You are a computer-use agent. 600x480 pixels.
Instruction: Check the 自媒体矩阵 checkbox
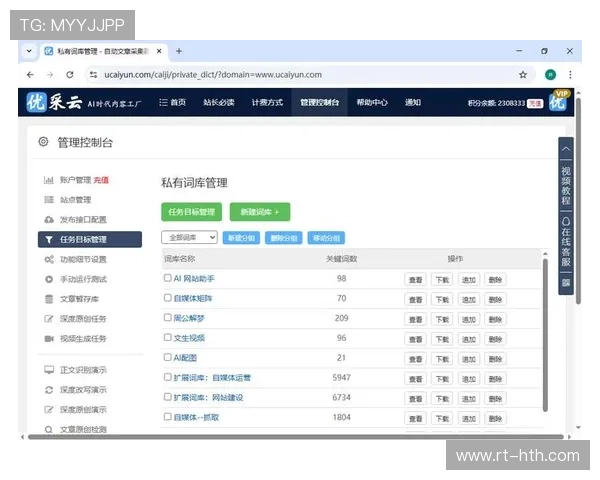coord(167,297)
